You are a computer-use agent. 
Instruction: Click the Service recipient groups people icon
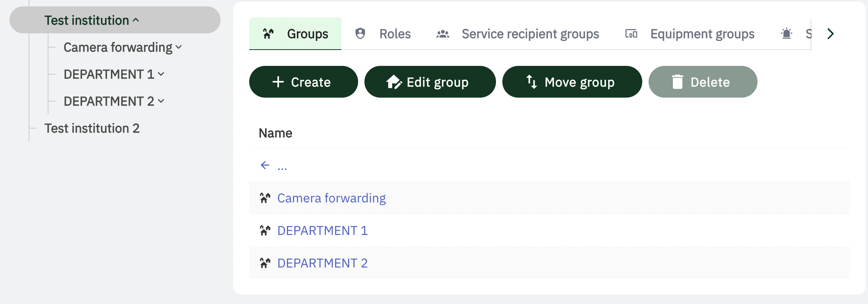click(443, 34)
